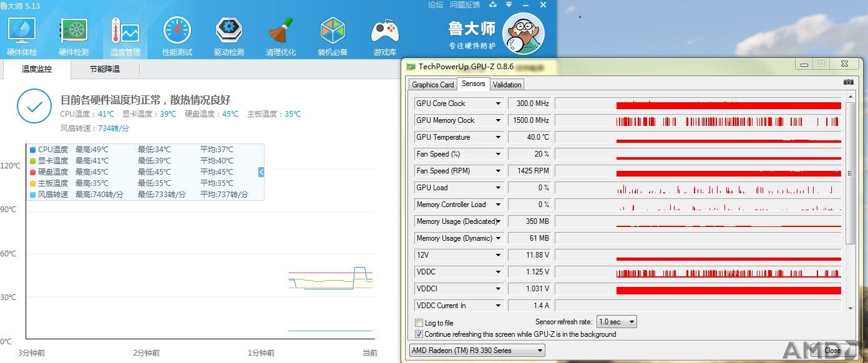Click the 鲁大师 mascot avatar
The width and height of the screenshot is (868, 363).
[x=523, y=34]
